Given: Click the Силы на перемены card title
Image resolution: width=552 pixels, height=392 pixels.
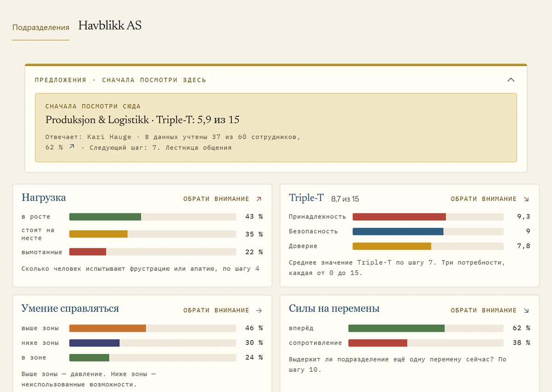Looking at the screenshot, I should pyautogui.click(x=334, y=308).
